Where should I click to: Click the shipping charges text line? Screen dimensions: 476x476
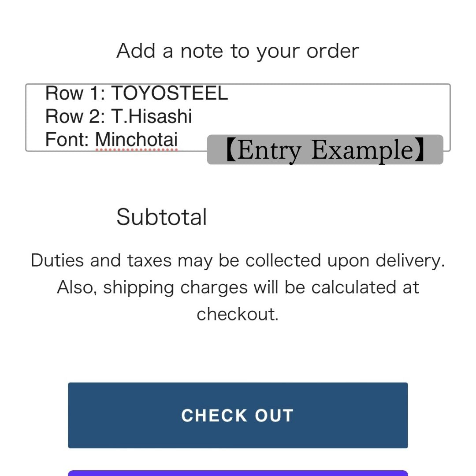pos(238,287)
